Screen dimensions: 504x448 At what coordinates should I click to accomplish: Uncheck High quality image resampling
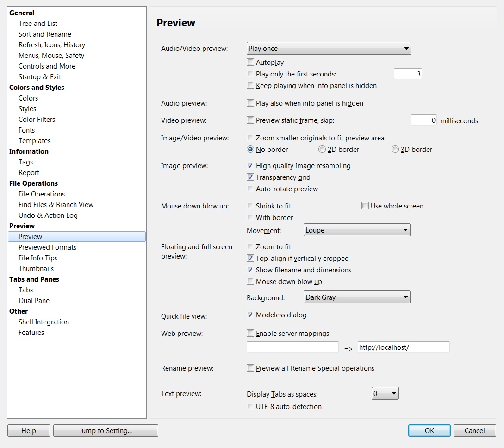coord(250,166)
